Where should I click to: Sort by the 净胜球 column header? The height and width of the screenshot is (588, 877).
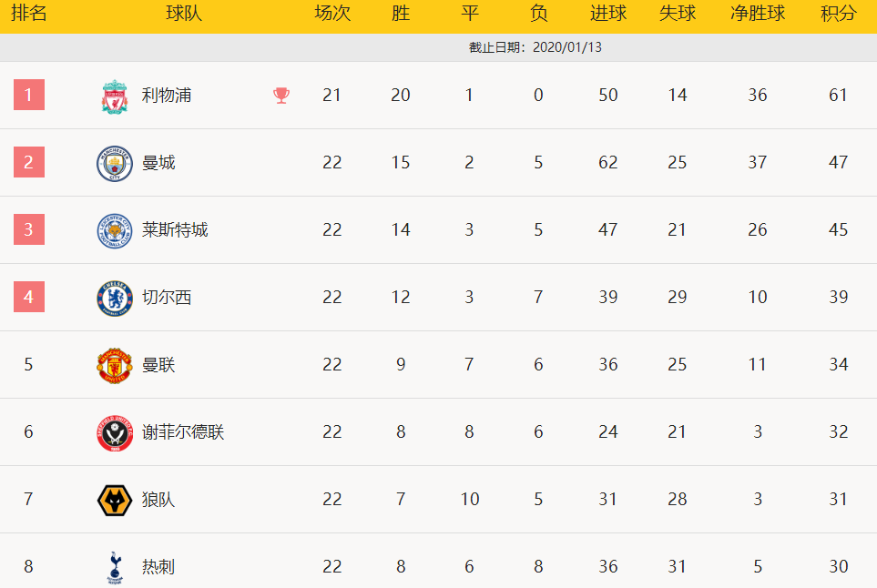[x=758, y=13]
